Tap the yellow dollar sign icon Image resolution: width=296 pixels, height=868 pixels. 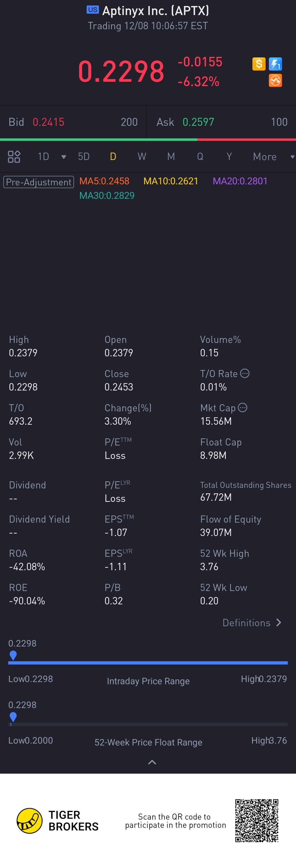pos(259,64)
